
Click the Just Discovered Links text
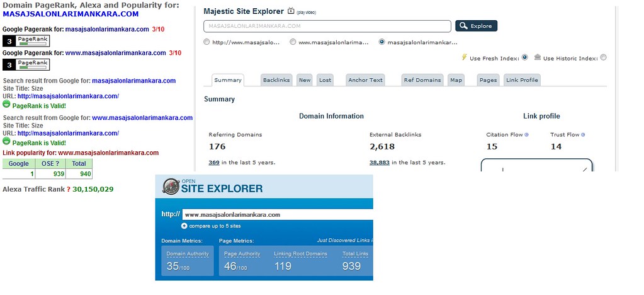345,240
